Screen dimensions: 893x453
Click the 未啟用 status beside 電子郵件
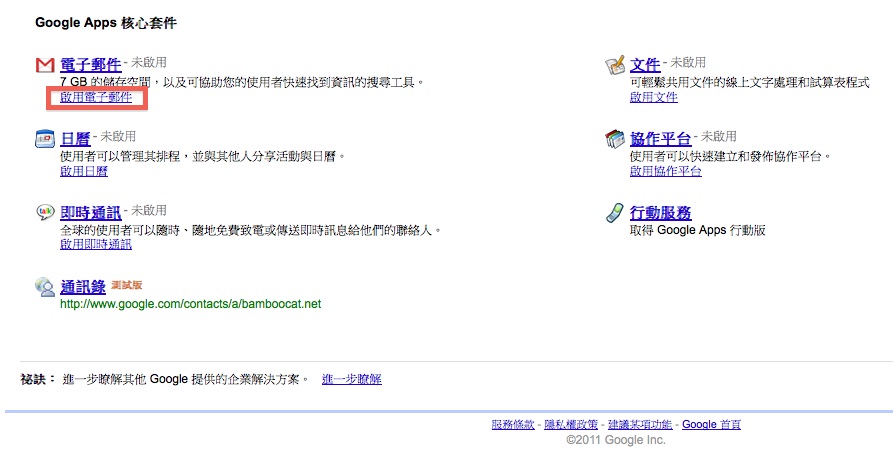[x=149, y=62]
